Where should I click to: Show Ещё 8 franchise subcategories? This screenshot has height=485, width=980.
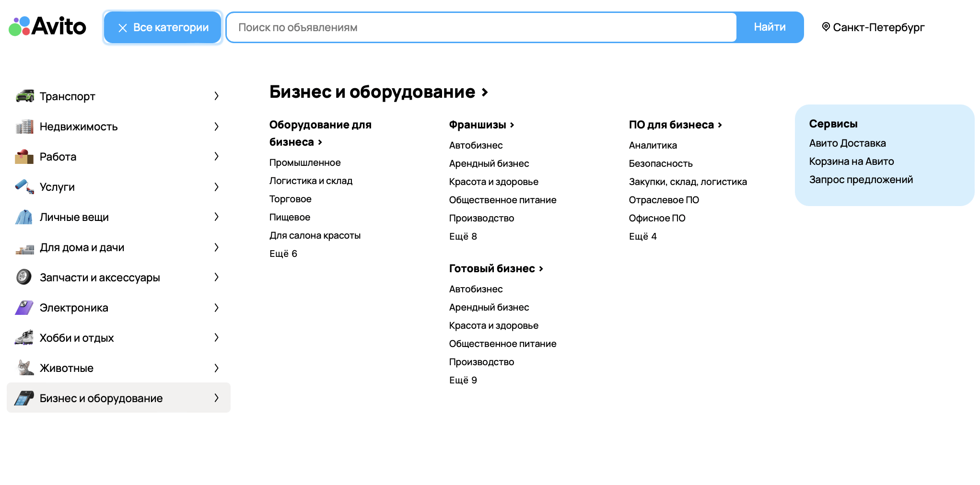pos(463,236)
